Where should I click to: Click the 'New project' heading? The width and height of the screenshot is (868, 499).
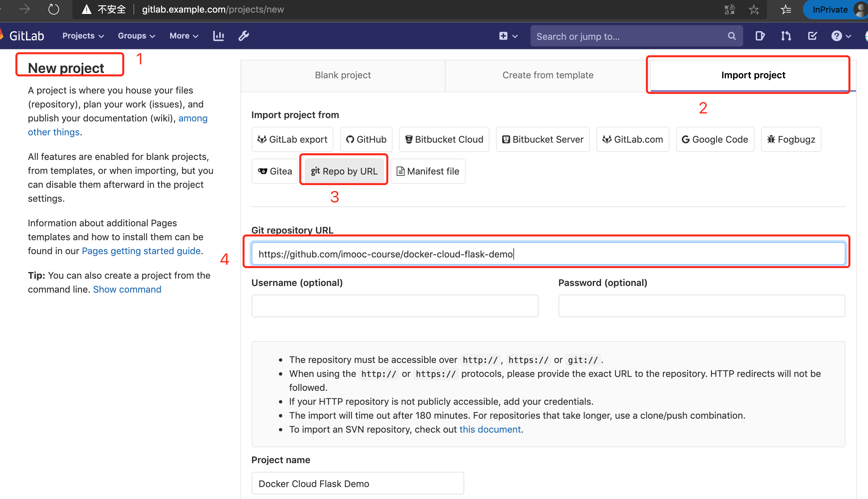[x=66, y=68]
